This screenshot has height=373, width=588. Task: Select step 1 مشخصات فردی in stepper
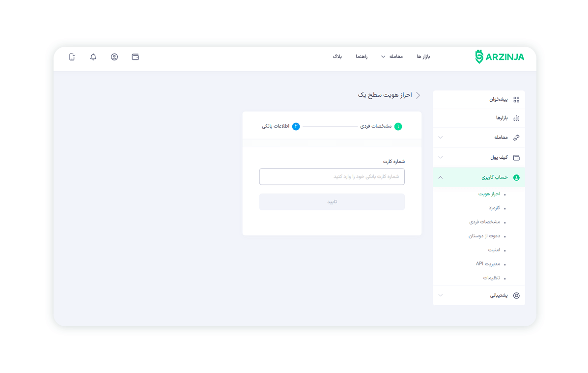pos(381,126)
